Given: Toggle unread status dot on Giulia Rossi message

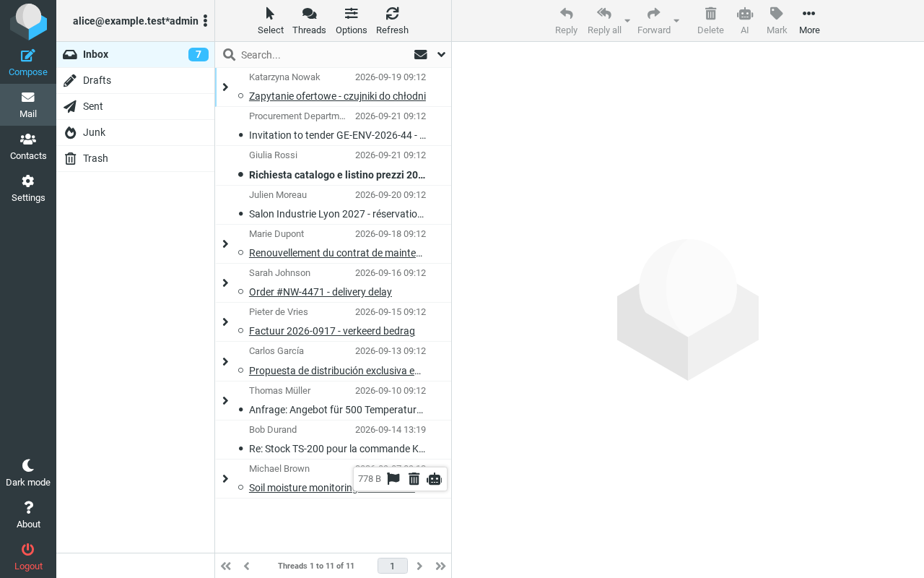Looking at the screenshot, I should tap(240, 175).
